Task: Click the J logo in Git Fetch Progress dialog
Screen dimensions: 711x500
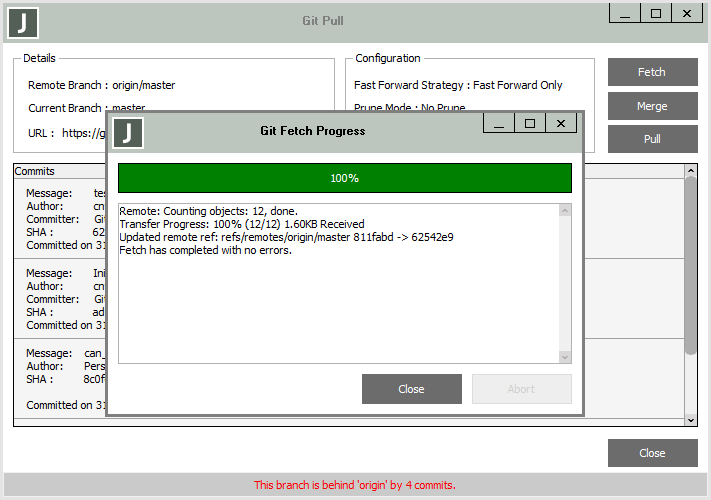Action: (x=129, y=132)
